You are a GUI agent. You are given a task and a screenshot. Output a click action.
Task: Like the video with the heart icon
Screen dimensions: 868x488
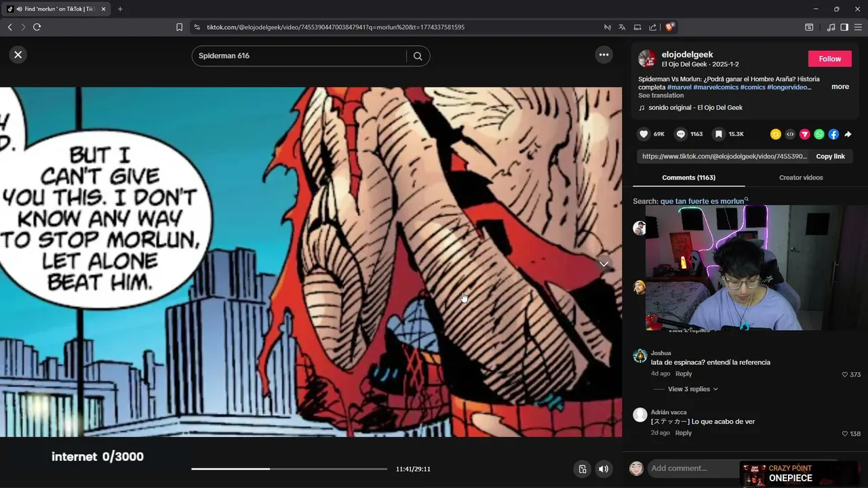(644, 134)
